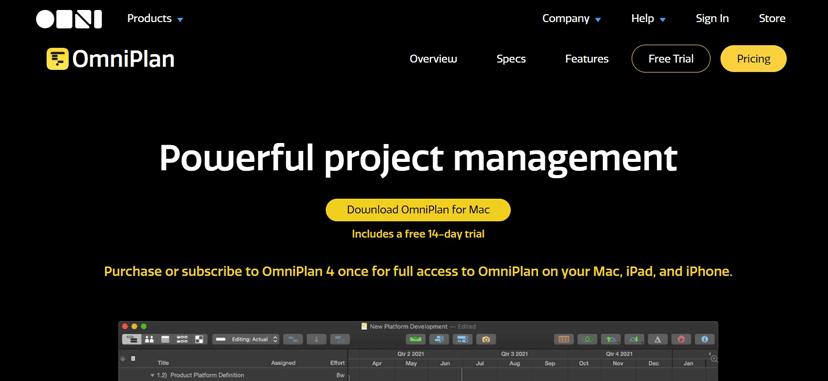Click 'Includes a free 14-day trial' text

(x=418, y=234)
